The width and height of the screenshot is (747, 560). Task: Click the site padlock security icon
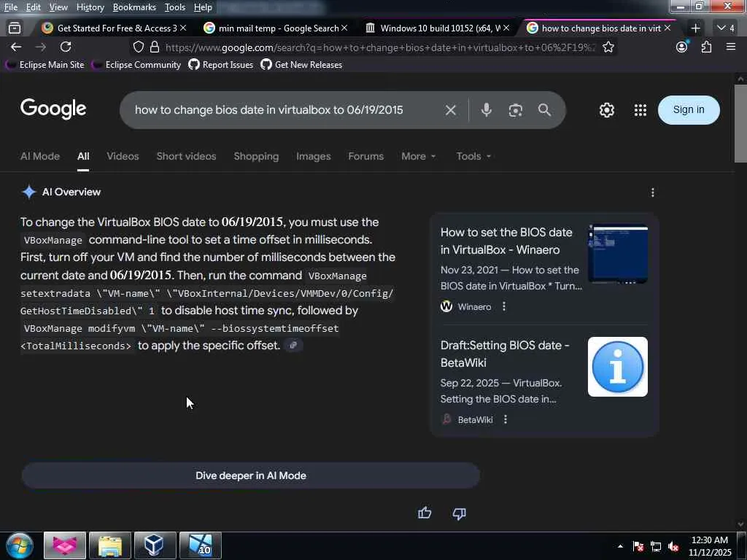click(155, 47)
